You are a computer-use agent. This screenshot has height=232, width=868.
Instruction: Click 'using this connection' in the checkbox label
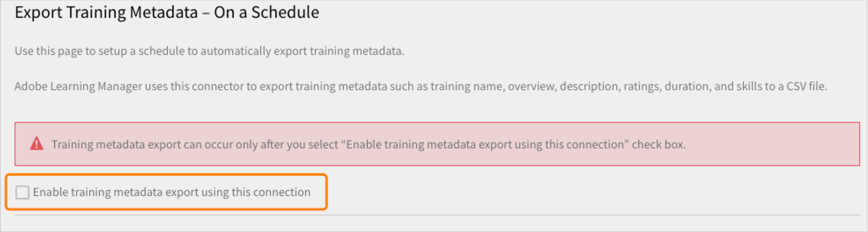[256, 192]
